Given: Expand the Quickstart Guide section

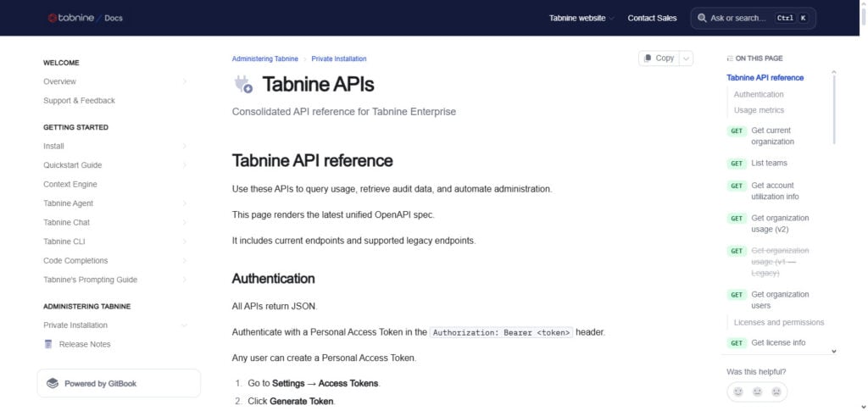Looking at the screenshot, I should coord(184,165).
